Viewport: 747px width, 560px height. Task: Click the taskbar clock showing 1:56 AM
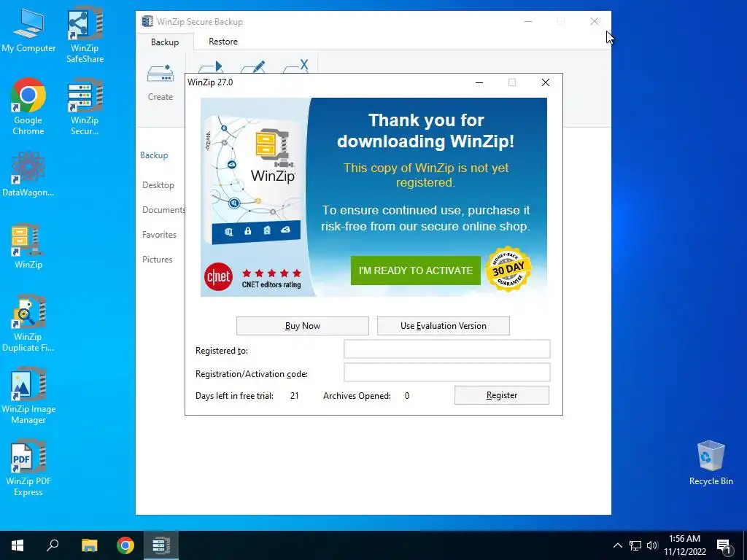coord(684,545)
